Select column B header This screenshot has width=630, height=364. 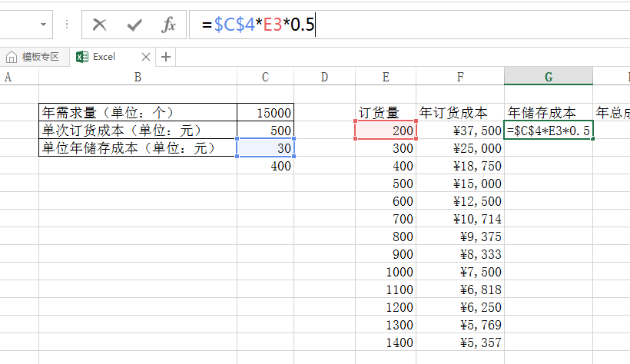(x=138, y=77)
